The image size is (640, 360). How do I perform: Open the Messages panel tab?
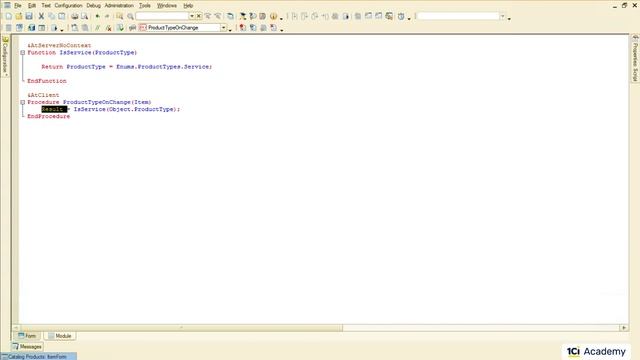pyautogui.click(x=27, y=347)
